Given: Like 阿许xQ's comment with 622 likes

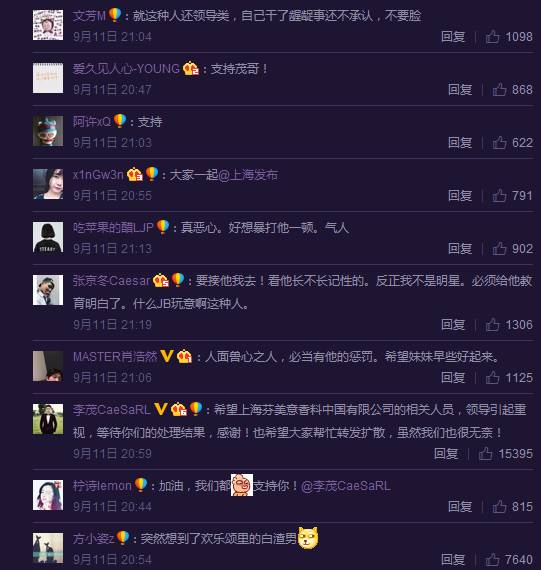Looking at the screenshot, I should click(x=499, y=142).
